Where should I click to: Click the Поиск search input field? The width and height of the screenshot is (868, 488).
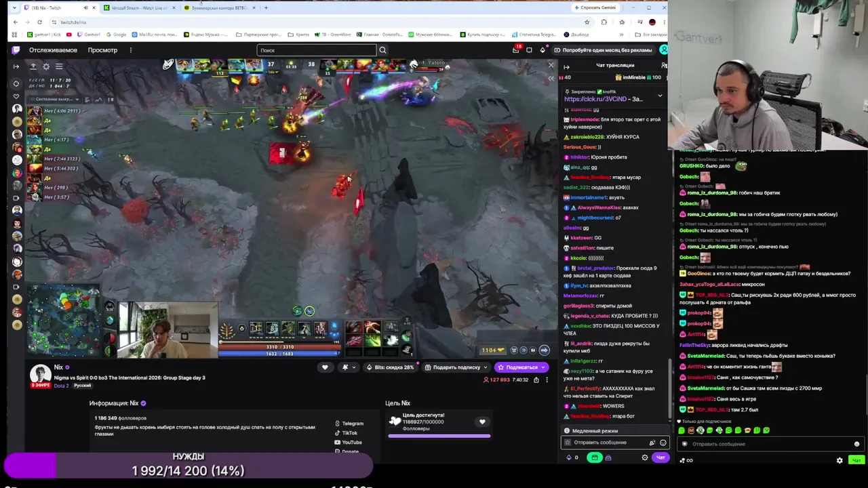[317, 50]
